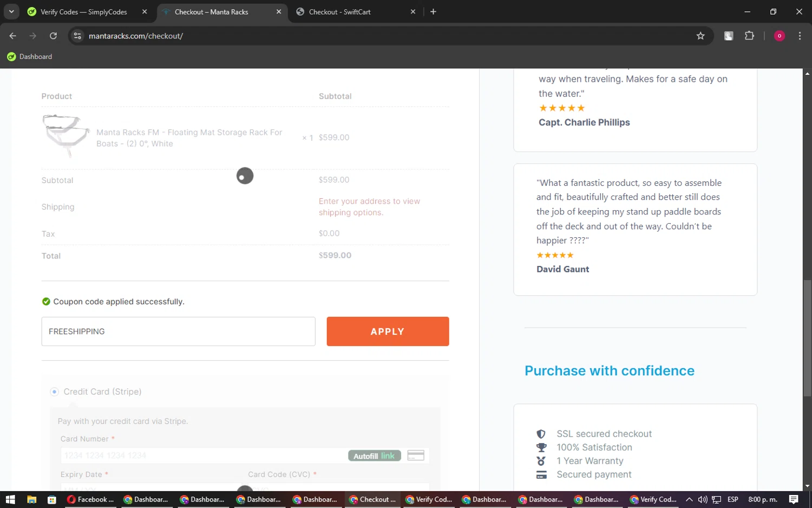Click the orange APPLY button
This screenshot has width=812, height=508.
[x=388, y=331]
